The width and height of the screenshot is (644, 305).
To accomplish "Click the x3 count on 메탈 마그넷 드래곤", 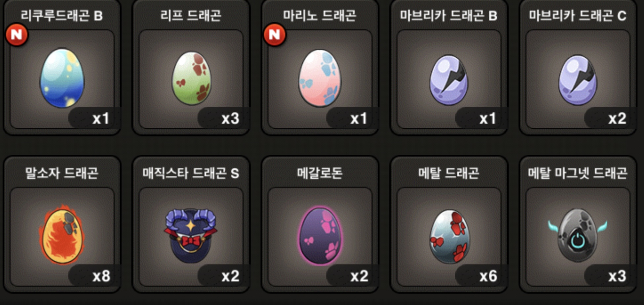I will [x=617, y=276].
